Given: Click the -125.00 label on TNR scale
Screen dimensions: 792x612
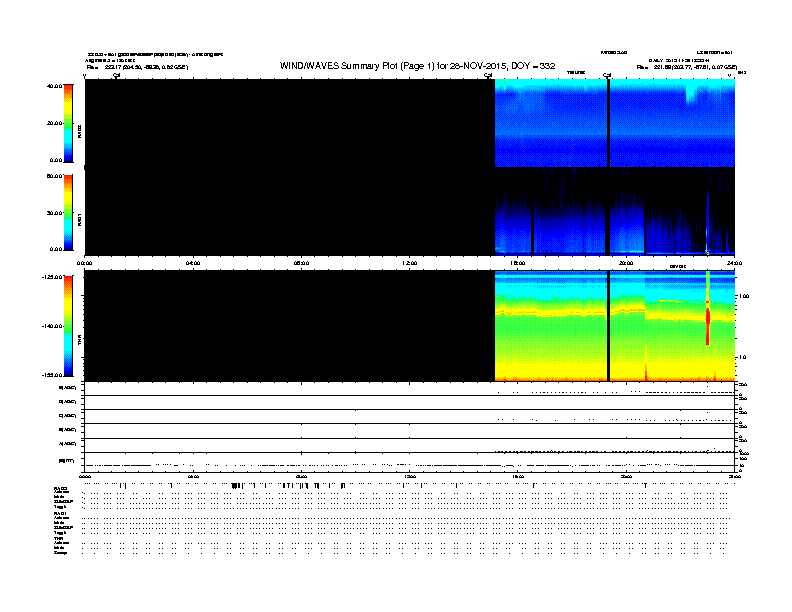Looking at the screenshot, I should click(52, 277).
